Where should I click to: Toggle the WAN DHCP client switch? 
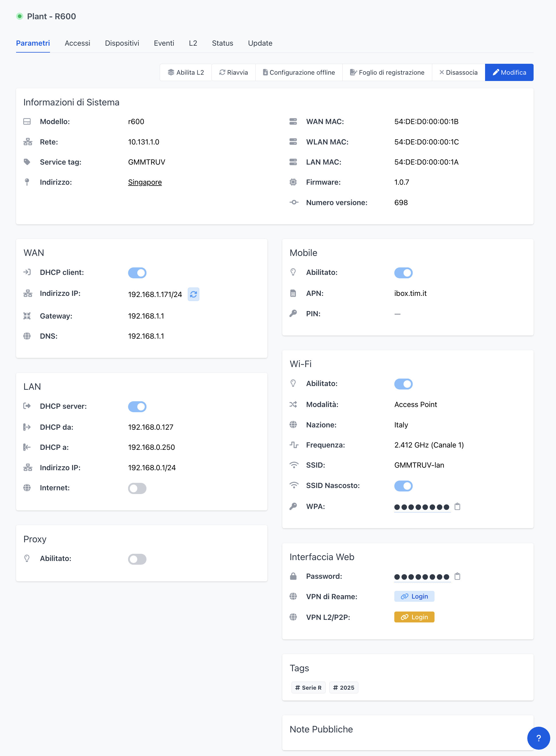pyautogui.click(x=137, y=273)
